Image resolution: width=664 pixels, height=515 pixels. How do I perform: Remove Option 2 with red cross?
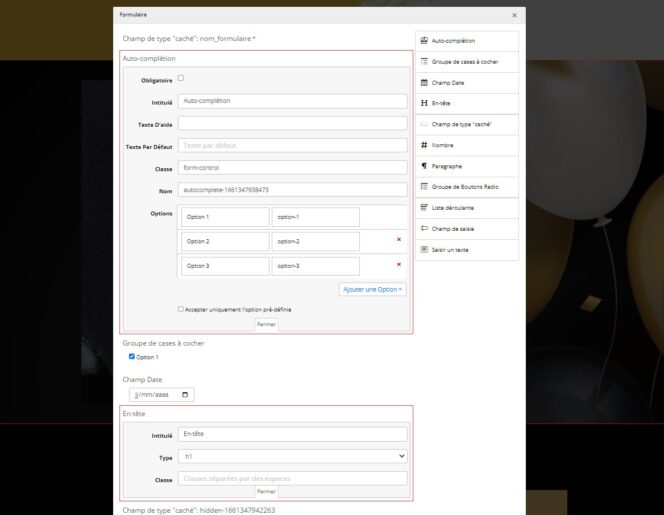[x=398, y=240]
